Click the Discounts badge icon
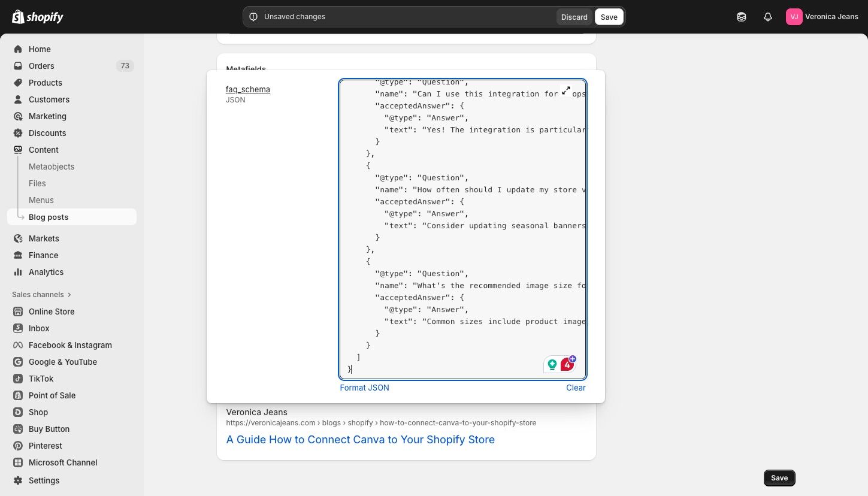Viewport: 868px width, 496px height. click(x=18, y=133)
